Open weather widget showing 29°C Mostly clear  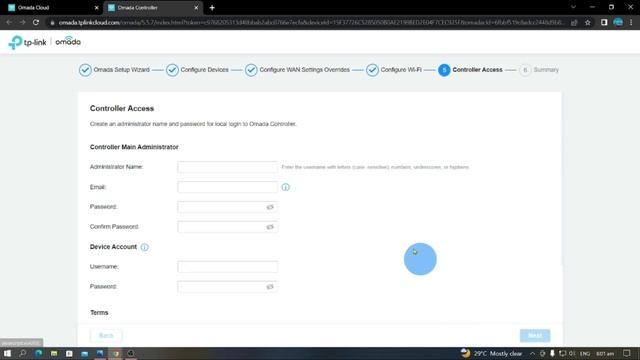(491, 353)
